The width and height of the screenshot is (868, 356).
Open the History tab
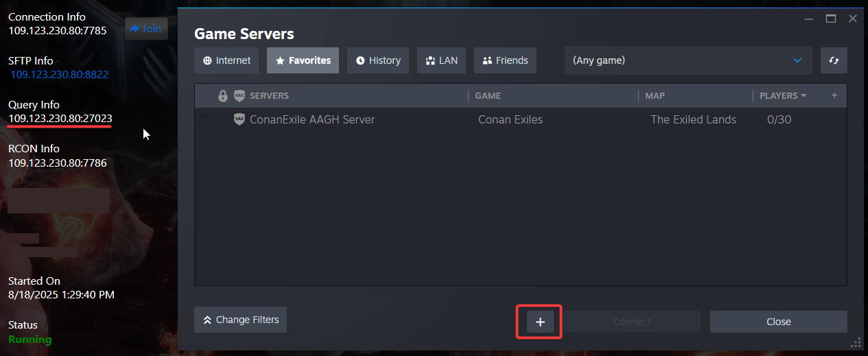(x=378, y=60)
